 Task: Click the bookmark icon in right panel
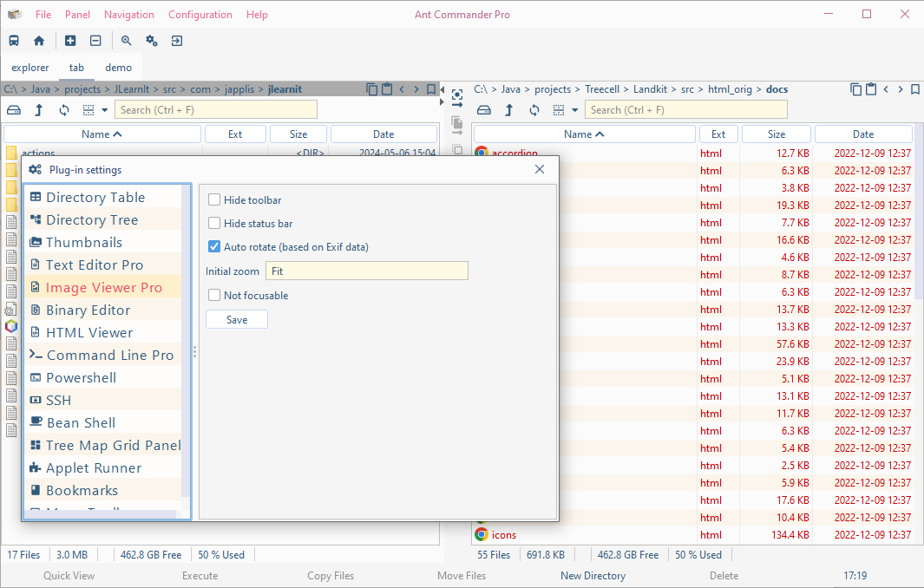click(915, 89)
